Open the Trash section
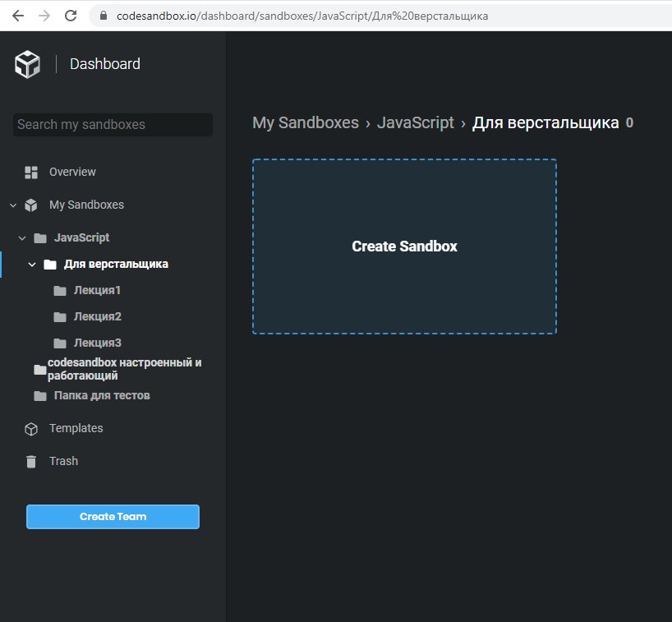Screen dimensions: 672x622 tap(63, 461)
